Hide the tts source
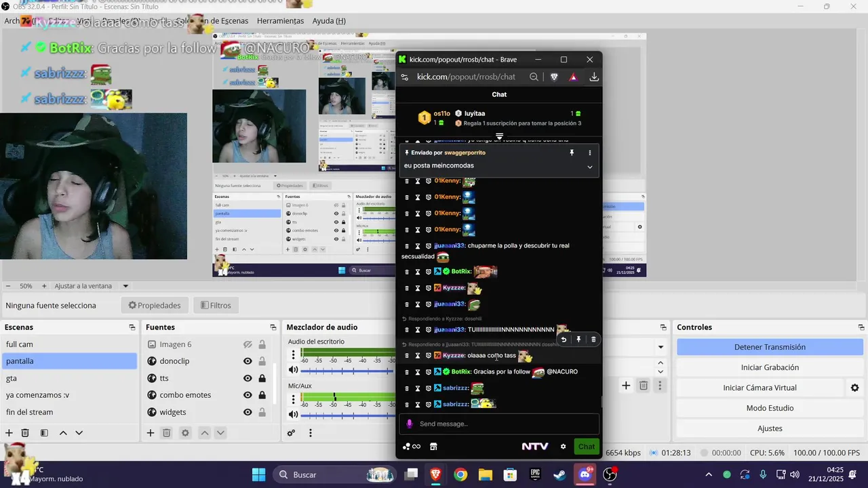 coord(248,378)
